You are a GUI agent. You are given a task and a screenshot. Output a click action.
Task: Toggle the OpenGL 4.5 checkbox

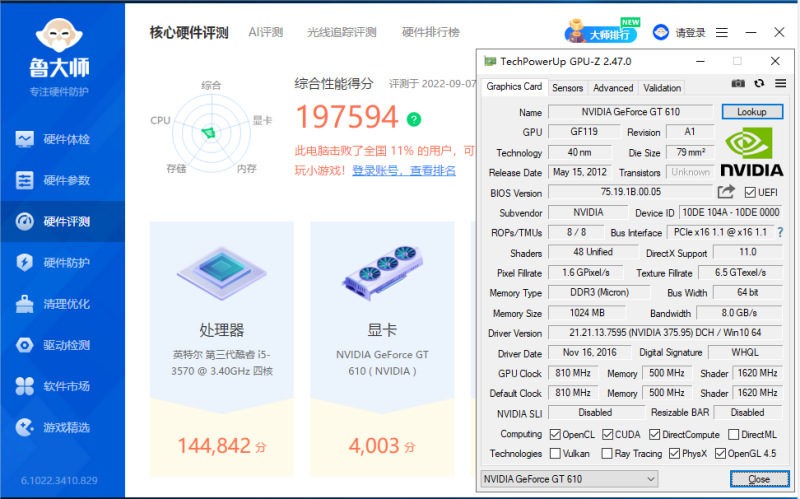point(720,454)
